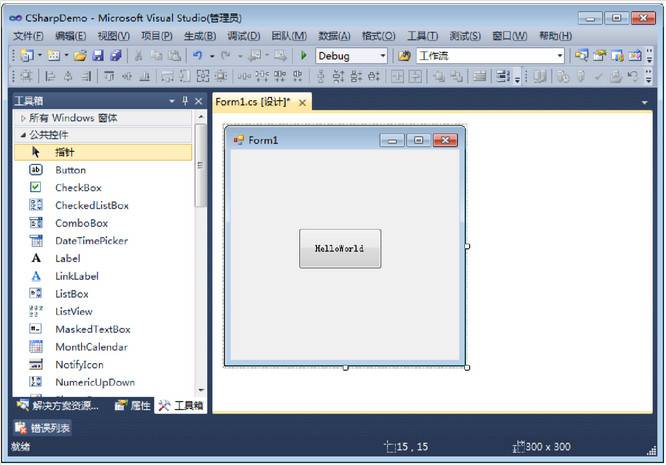Click the toolbox scrollbar up arrow

point(201,116)
